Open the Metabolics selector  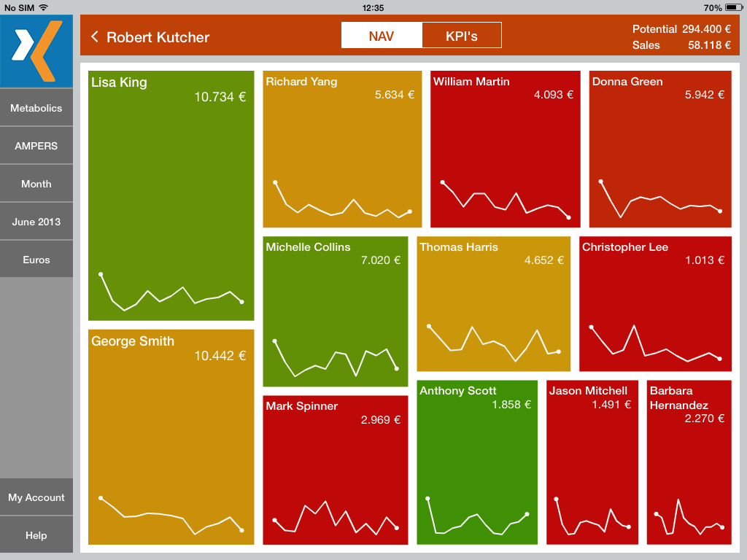click(x=36, y=108)
